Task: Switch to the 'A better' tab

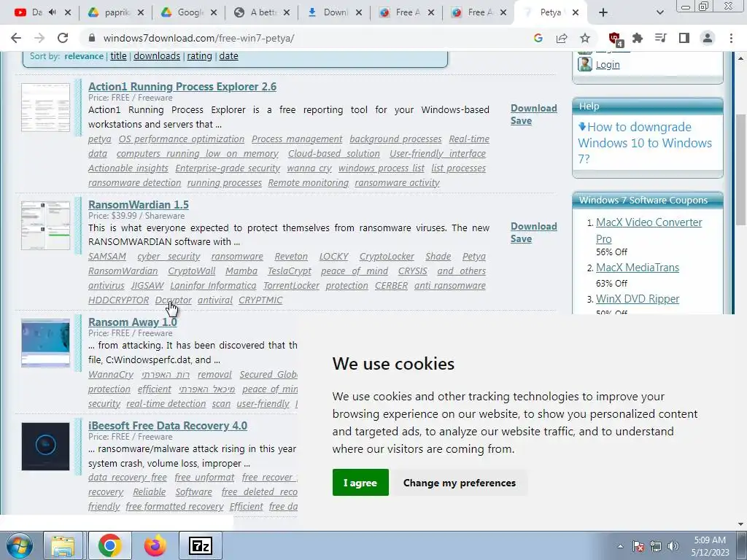Action: [261, 12]
